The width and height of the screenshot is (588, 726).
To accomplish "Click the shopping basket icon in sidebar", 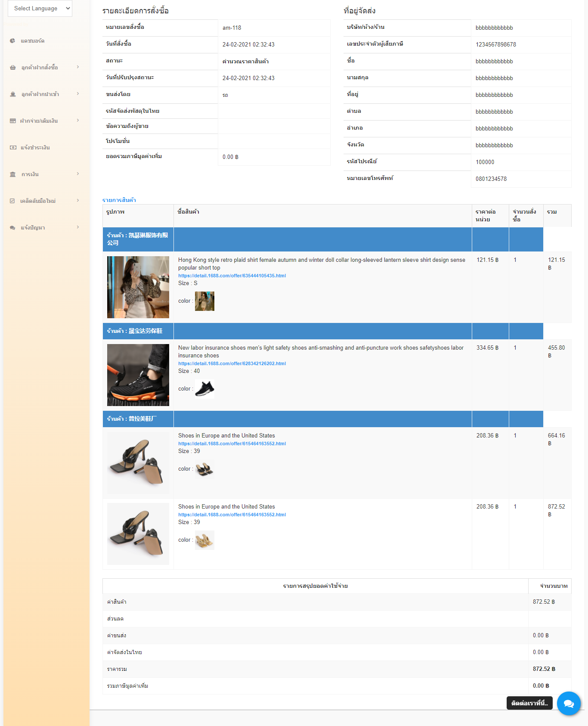I will click(x=13, y=68).
